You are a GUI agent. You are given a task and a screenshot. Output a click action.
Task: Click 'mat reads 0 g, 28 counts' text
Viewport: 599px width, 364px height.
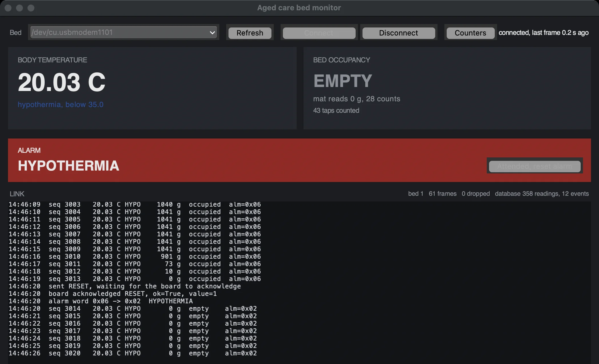(356, 99)
